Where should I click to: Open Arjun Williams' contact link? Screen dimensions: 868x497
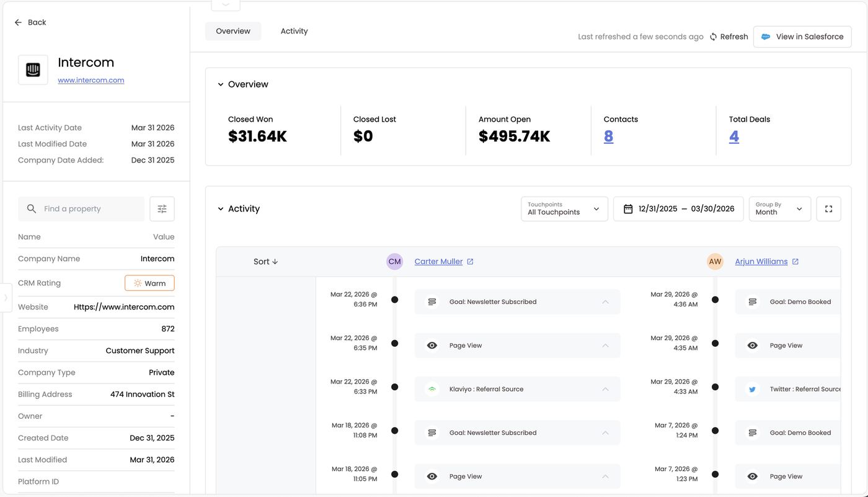761,262
